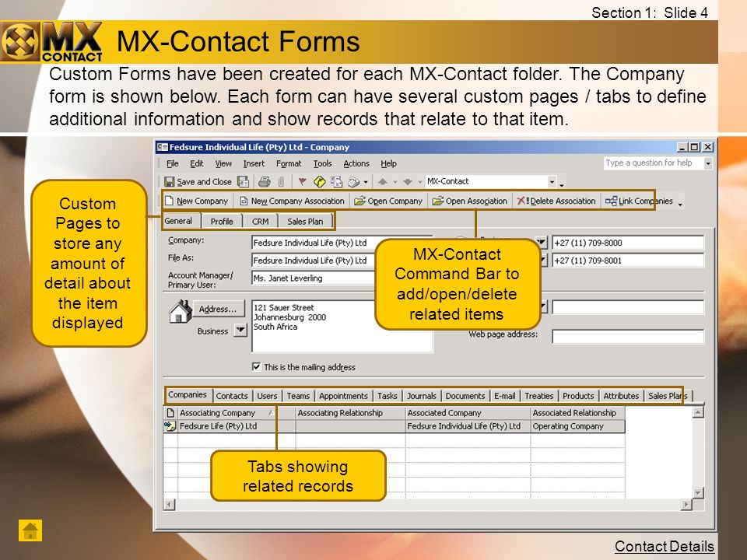This screenshot has width=747, height=560.
Task: Click New Company Association button
Action: (x=292, y=201)
